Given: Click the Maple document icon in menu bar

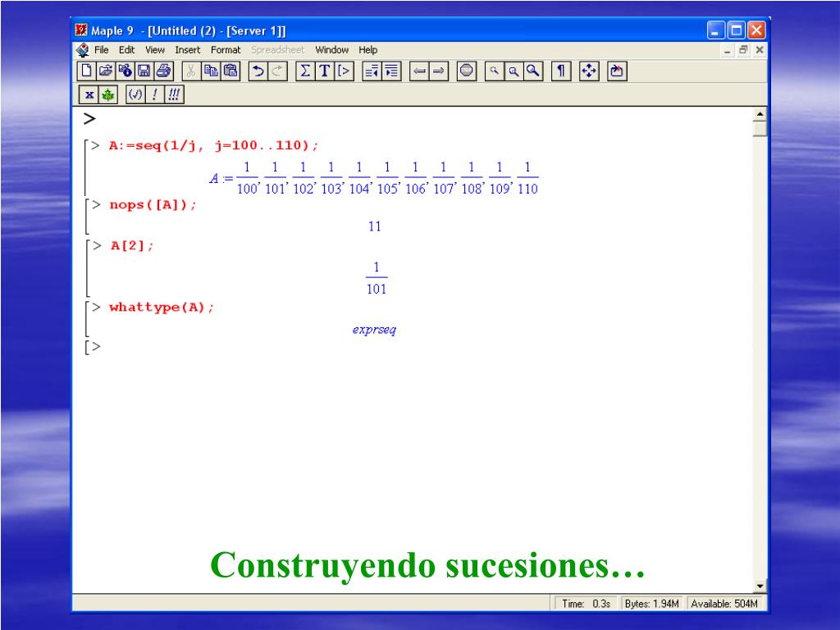Looking at the screenshot, I should coord(83,50).
